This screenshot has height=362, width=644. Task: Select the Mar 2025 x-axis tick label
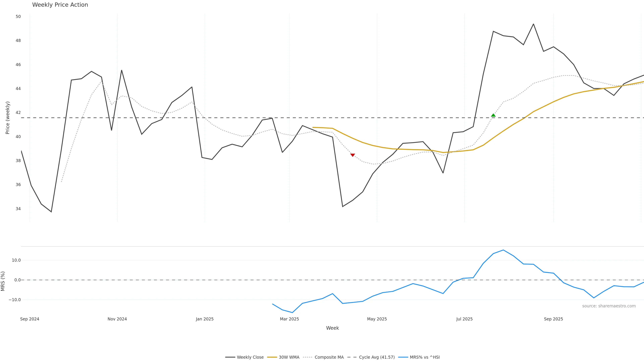289,319
